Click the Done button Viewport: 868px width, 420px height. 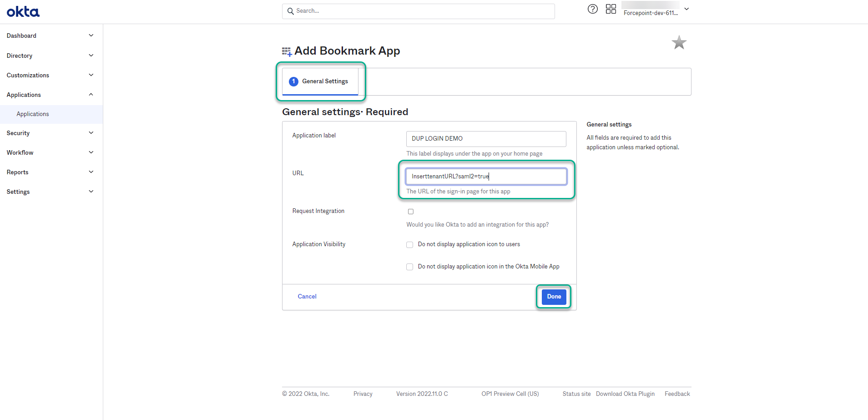click(553, 296)
